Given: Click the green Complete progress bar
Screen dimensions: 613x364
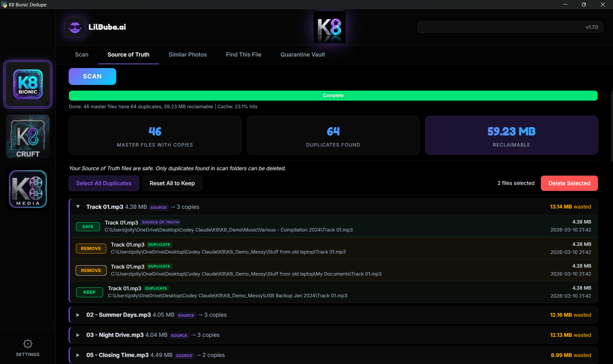Looking at the screenshot, I should point(333,95).
